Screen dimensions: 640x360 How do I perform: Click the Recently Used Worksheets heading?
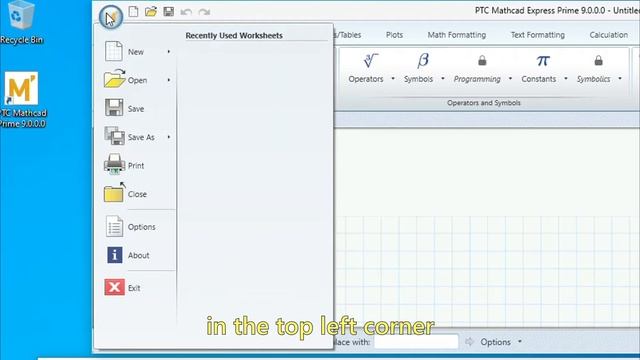click(x=234, y=36)
